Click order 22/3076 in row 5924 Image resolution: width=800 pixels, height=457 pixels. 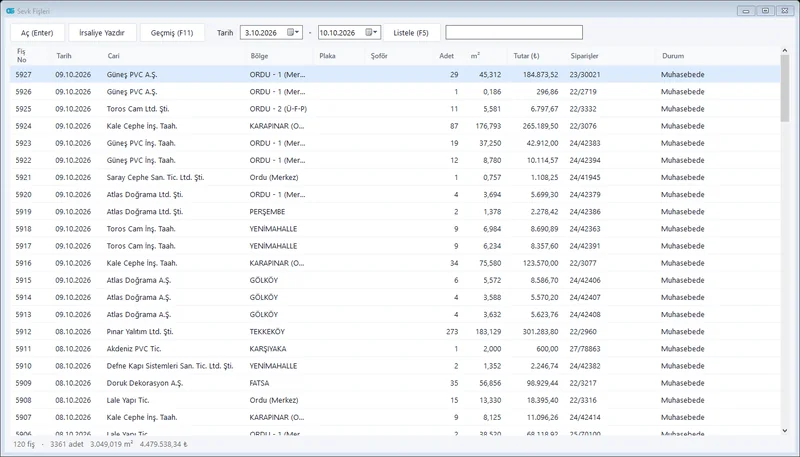coord(583,126)
